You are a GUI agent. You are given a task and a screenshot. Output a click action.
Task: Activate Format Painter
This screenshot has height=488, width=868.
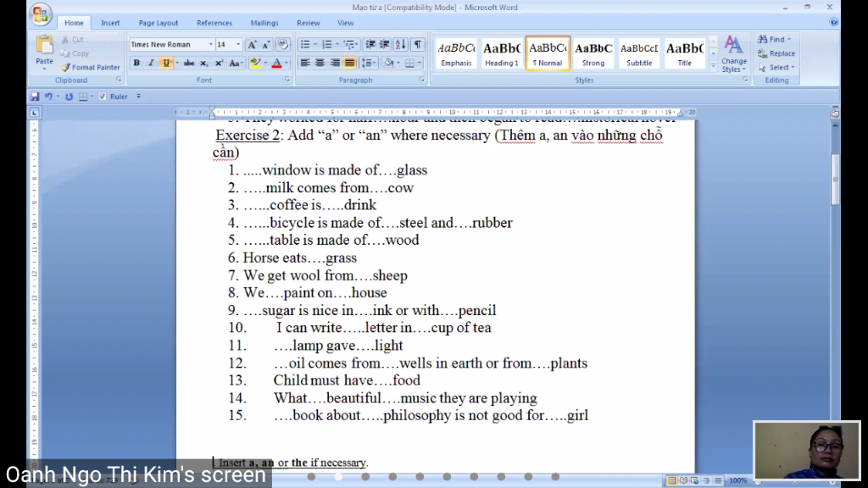pos(90,67)
